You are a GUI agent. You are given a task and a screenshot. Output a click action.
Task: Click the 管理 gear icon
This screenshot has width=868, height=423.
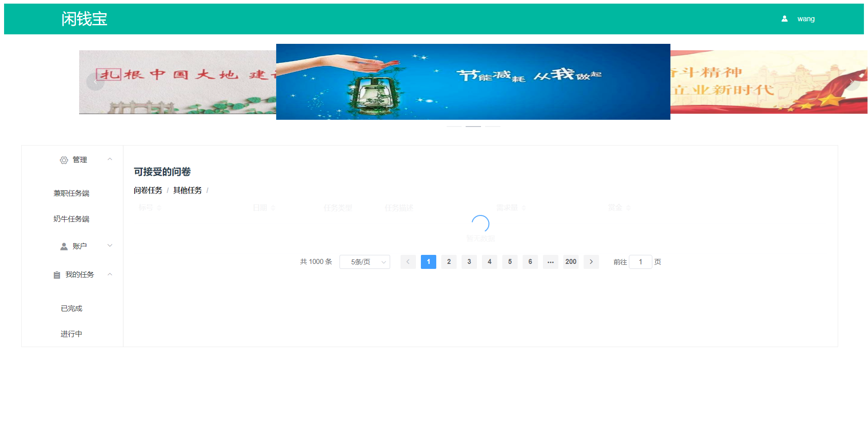coord(64,160)
